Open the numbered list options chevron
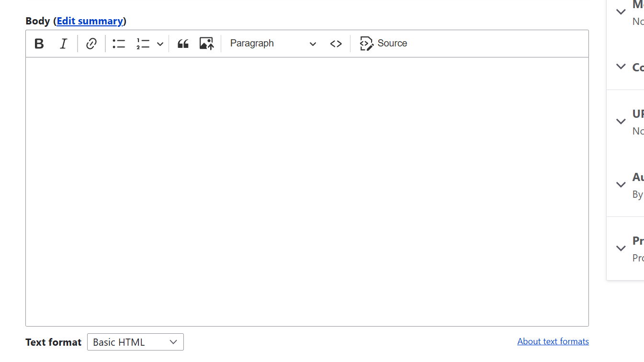 click(160, 43)
